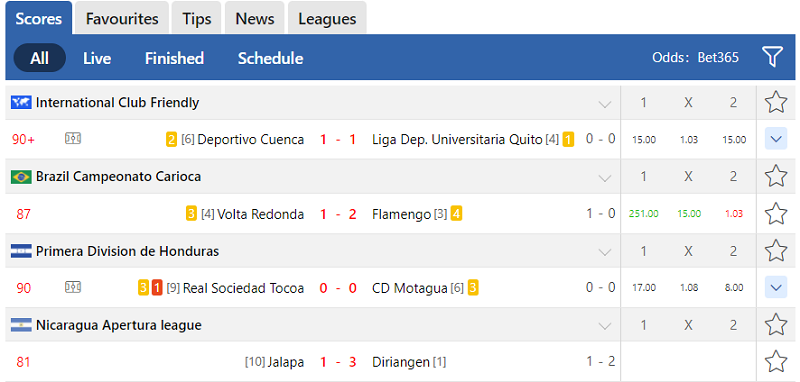The image size is (800, 382).
Task: Expand Real Sociedad Tocoa match blue dropdown
Action: pos(776,288)
